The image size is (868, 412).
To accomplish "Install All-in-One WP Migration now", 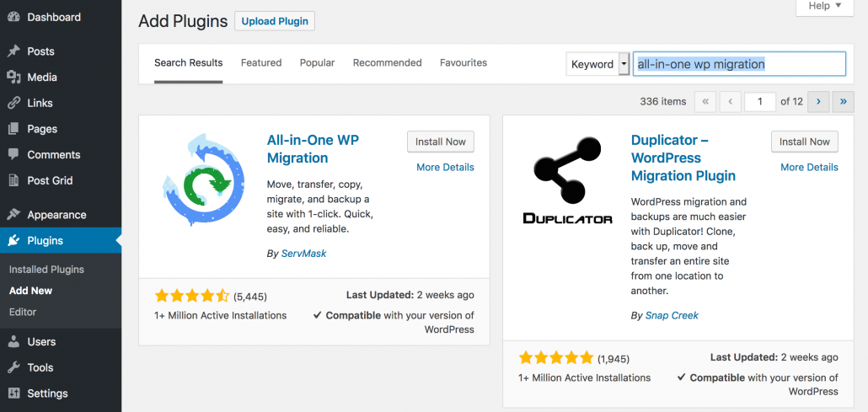I will tap(441, 142).
